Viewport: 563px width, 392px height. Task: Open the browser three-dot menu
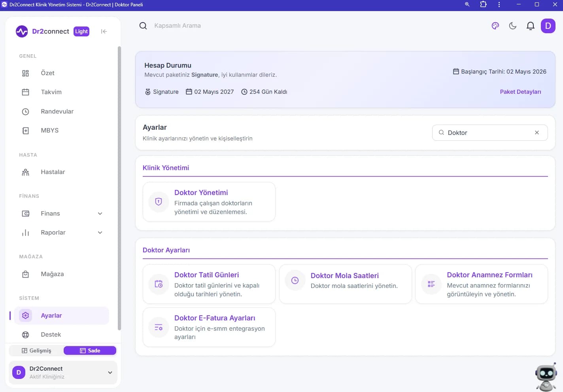click(499, 5)
